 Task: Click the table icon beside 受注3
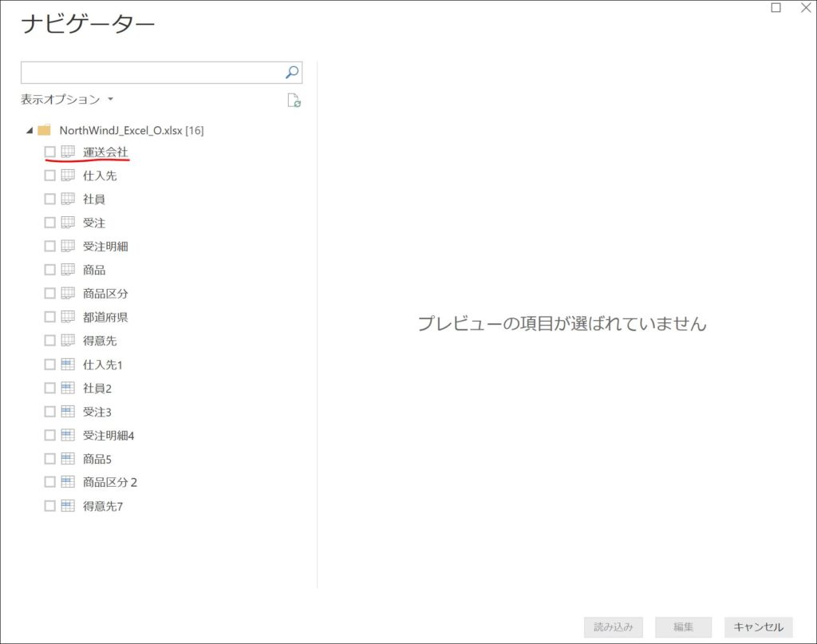pos(68,412)
